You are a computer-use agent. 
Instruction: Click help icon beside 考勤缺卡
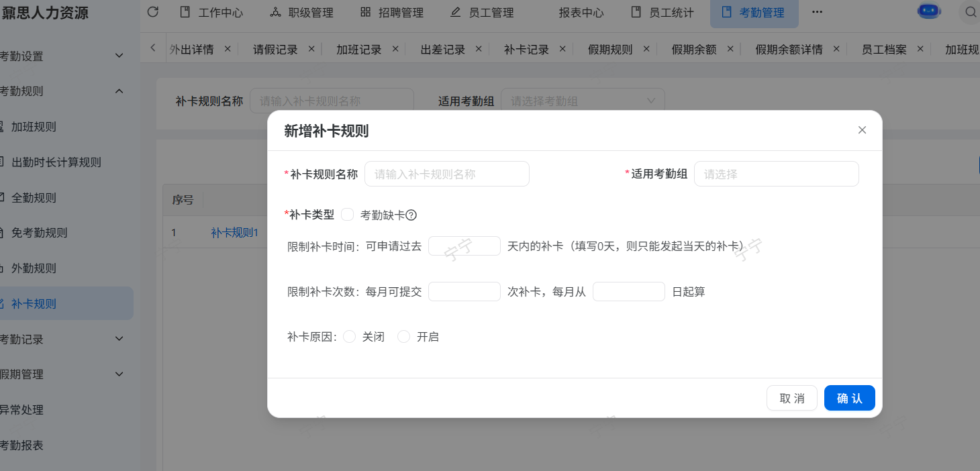pyautogui.click(x=411, y=215)
